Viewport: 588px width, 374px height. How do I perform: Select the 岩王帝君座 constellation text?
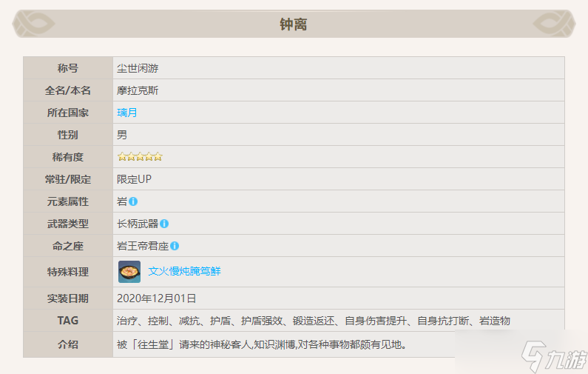click(x=143, y=246)
